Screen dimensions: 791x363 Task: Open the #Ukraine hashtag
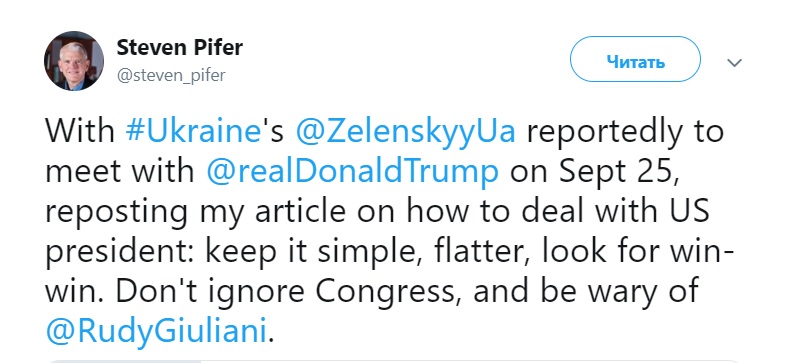(192, 131)
